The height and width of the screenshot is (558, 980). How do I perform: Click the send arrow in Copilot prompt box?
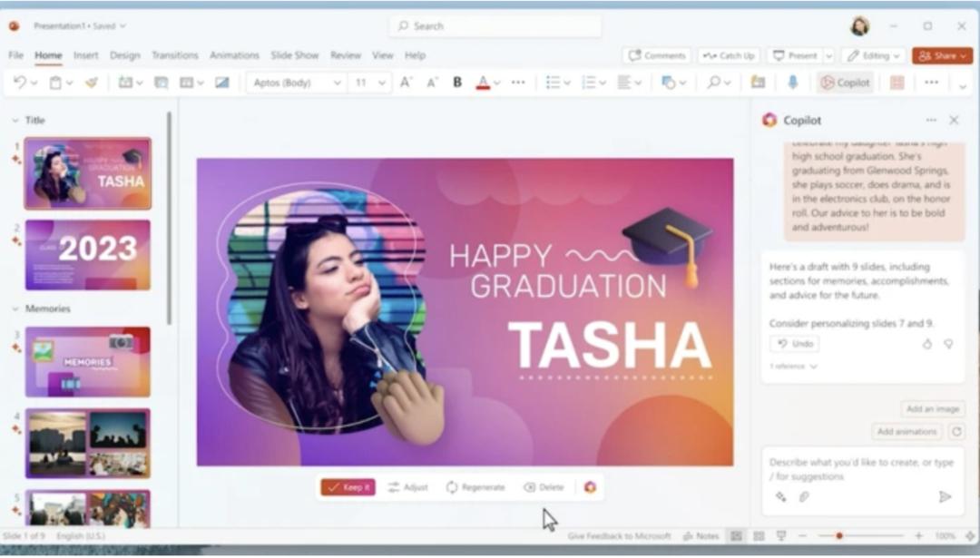click(x=945, y=496)
